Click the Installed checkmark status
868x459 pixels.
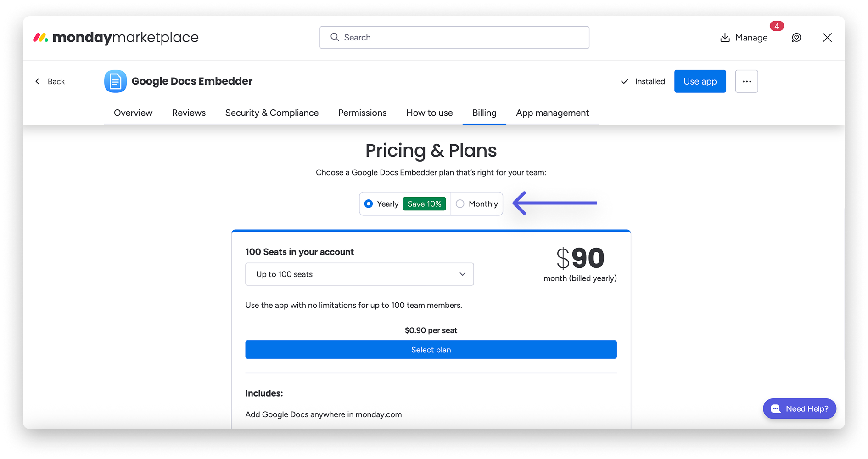643,81
